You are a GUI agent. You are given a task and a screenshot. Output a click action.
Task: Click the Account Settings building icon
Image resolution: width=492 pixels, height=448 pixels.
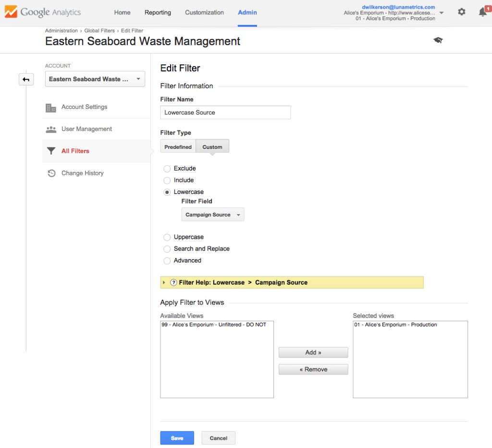pyautogui.click(x=51, y=108)
